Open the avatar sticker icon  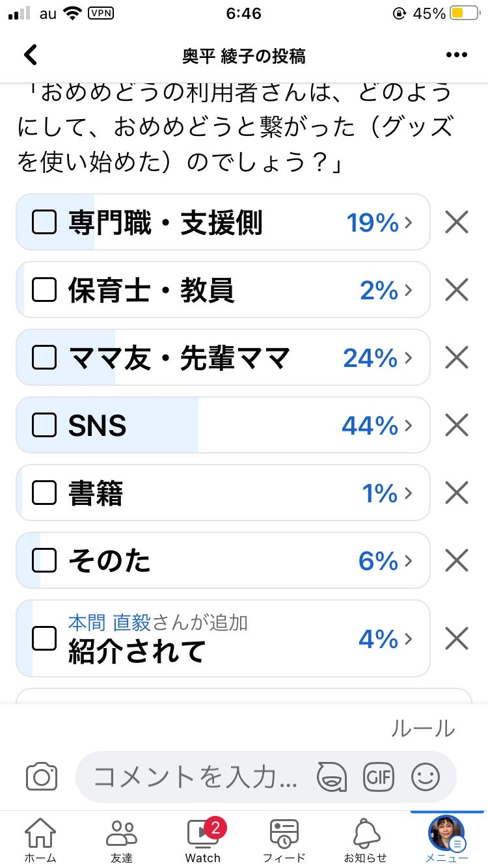coord(332,777)
